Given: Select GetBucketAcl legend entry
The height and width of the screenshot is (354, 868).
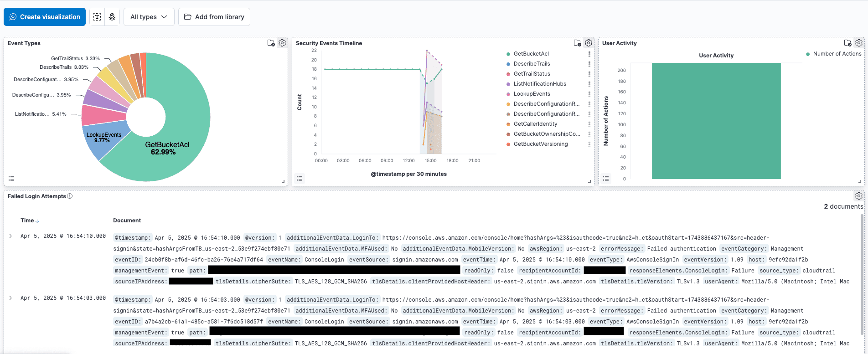Looking at the screenshot, I should [x=531, y=54].
